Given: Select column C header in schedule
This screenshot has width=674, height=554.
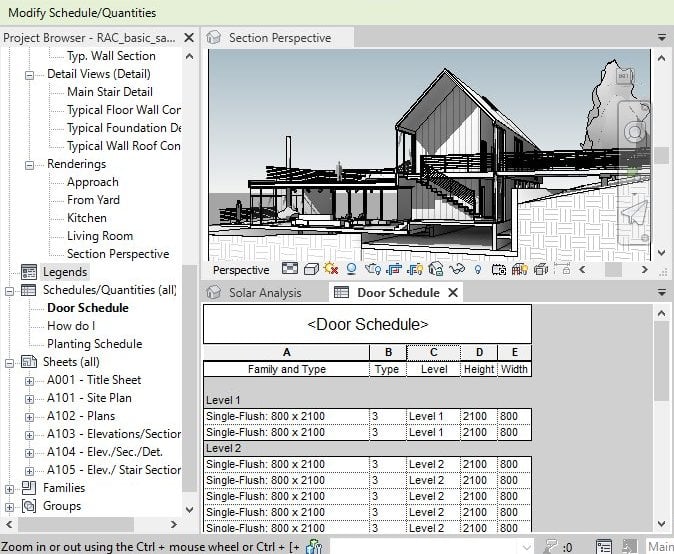Looking at the screenshot, I should [433, 352].
